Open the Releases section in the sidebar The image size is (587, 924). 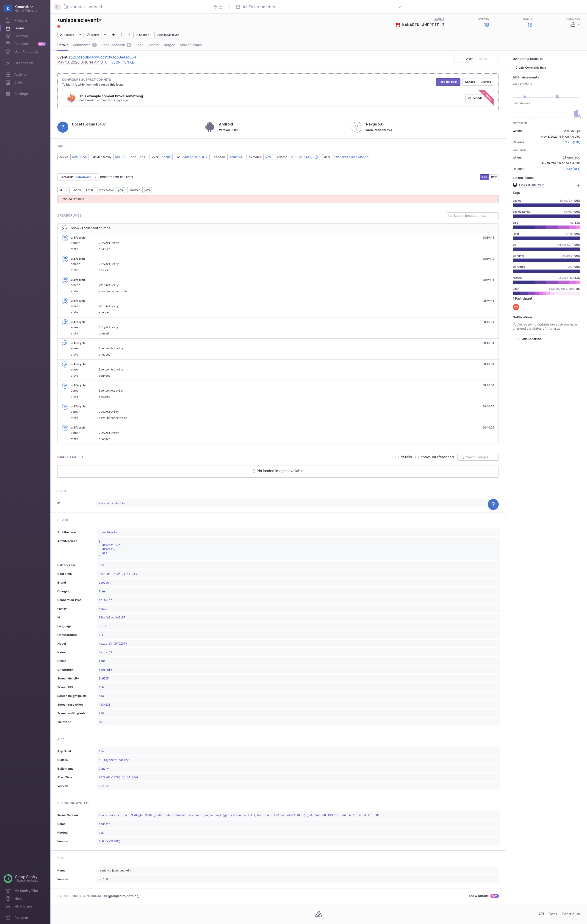[21, 43]
